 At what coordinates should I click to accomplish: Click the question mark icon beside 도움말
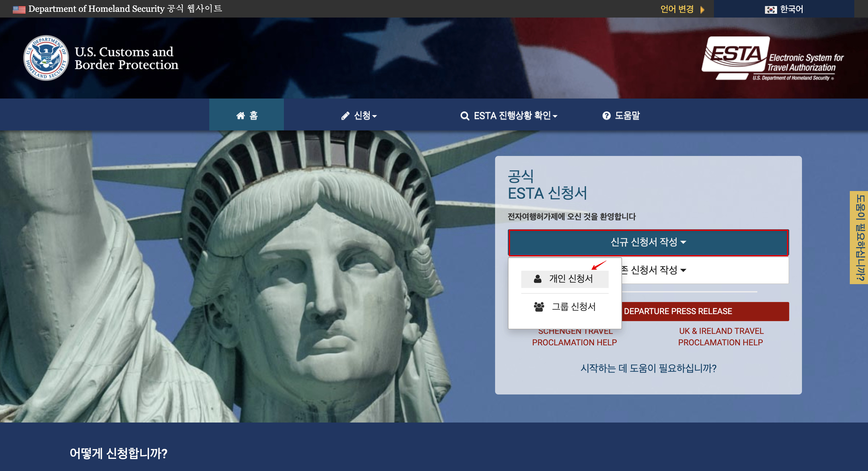tap(606, 115)
